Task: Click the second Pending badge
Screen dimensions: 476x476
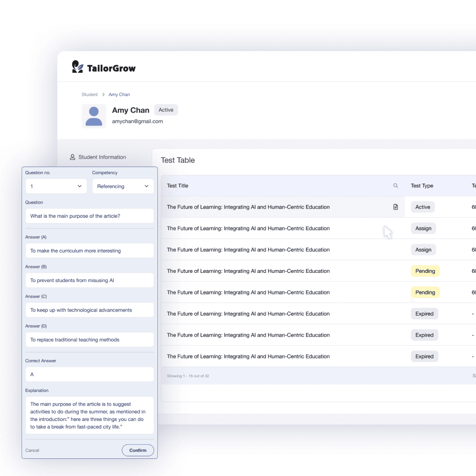Action: coord(425,292)
